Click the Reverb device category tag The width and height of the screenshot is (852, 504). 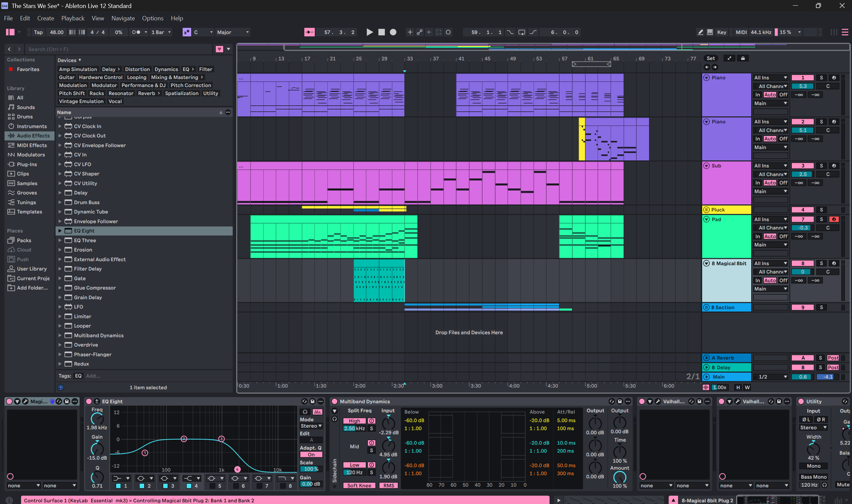[x=147, y=93]
